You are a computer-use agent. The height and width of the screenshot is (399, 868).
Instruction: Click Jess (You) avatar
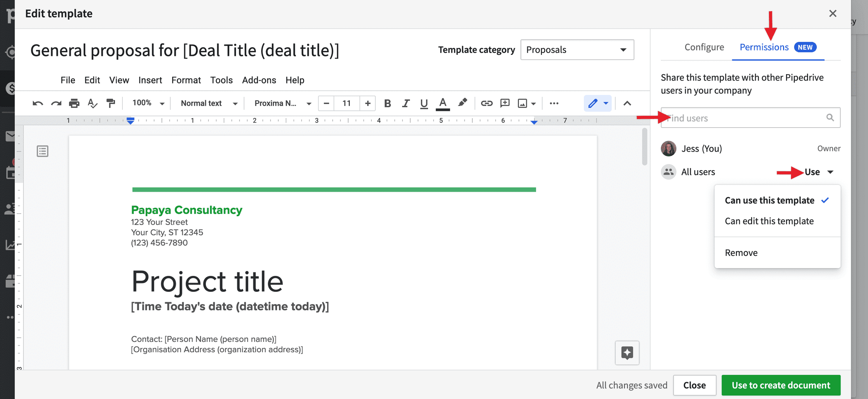coord(668,149)
